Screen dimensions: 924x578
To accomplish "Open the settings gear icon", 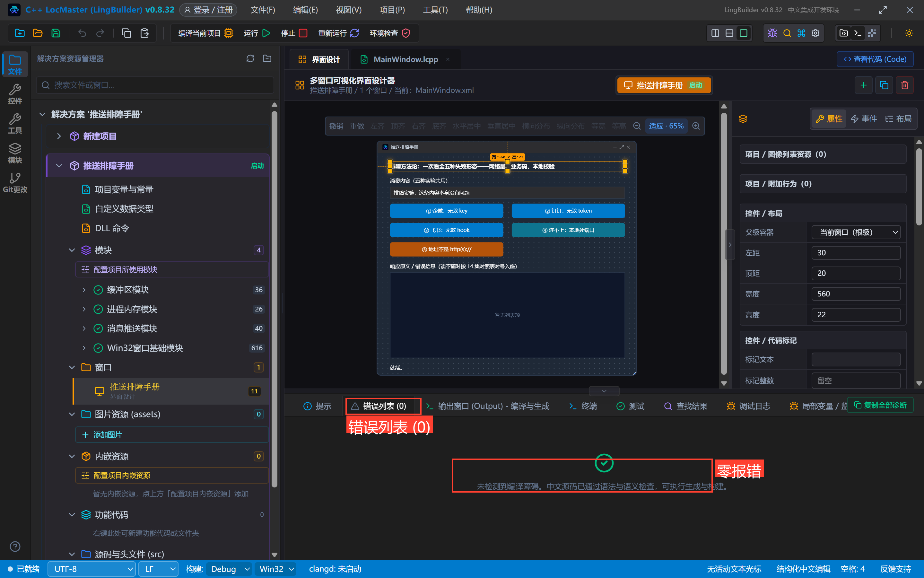I will point(815,33).
